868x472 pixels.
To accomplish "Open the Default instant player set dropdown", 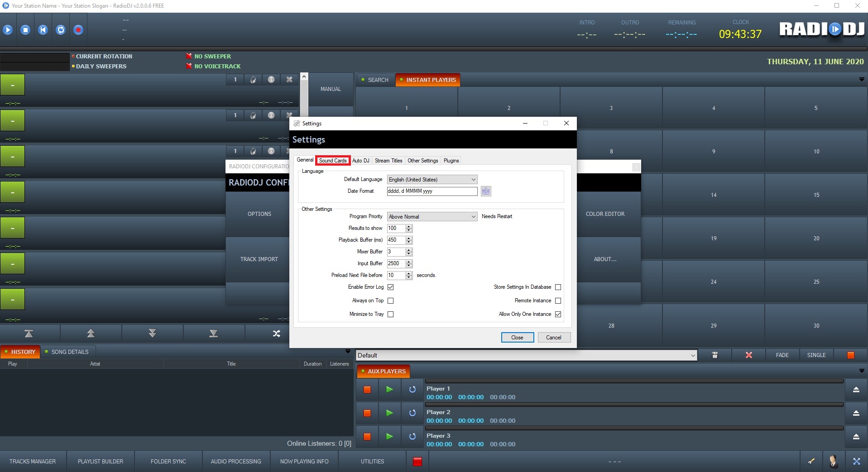I will pos(526,356).
